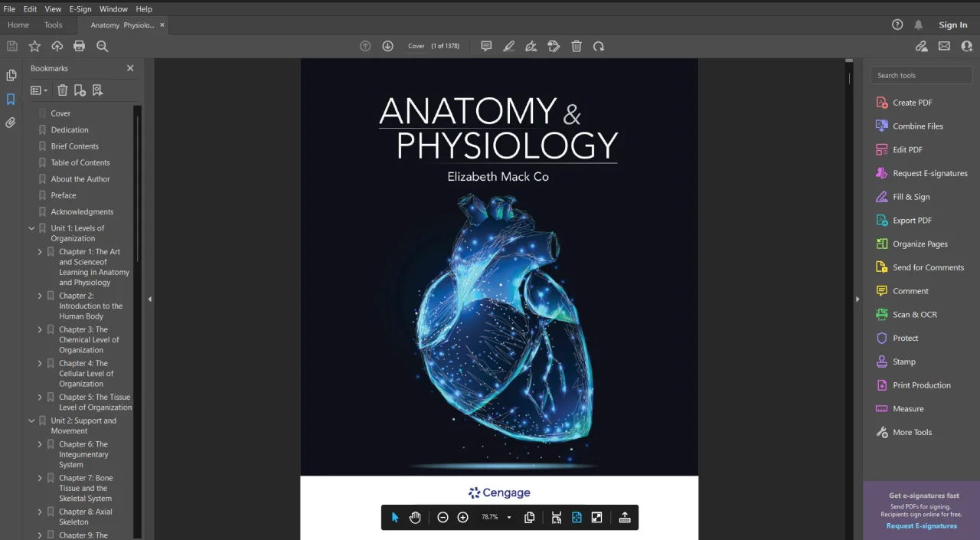Zoom in with plus button
This screenshot has height=540, width=980.
click(462, 518)
